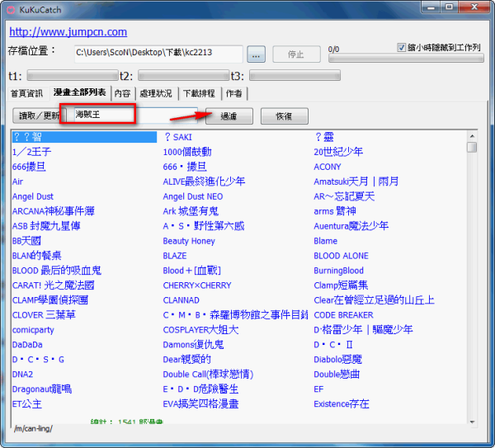495x448 pixels.
Task: Select 'Blame' in the list
Action: coord(326,241)
